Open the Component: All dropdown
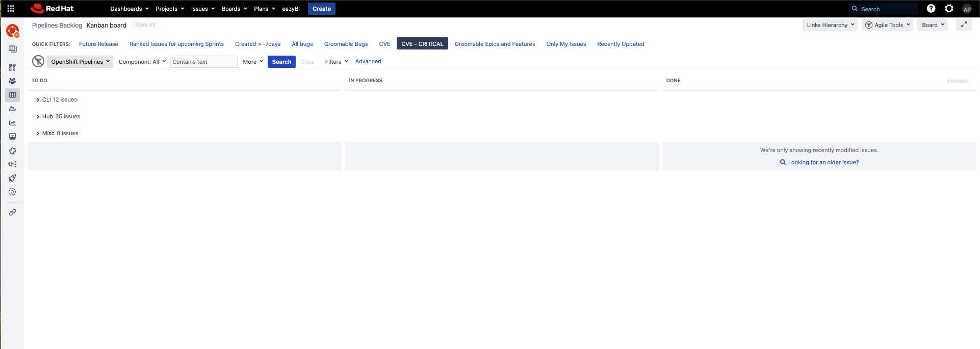 (142, 62)
